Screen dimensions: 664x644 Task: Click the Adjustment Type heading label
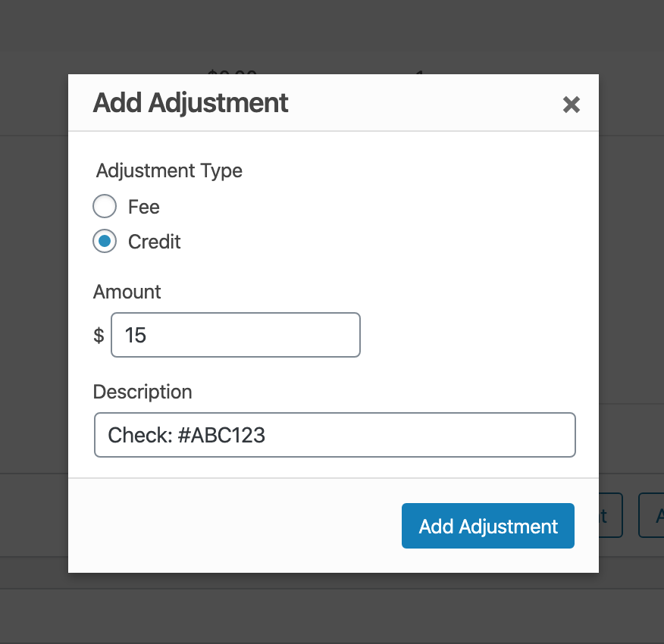[169, 170]
